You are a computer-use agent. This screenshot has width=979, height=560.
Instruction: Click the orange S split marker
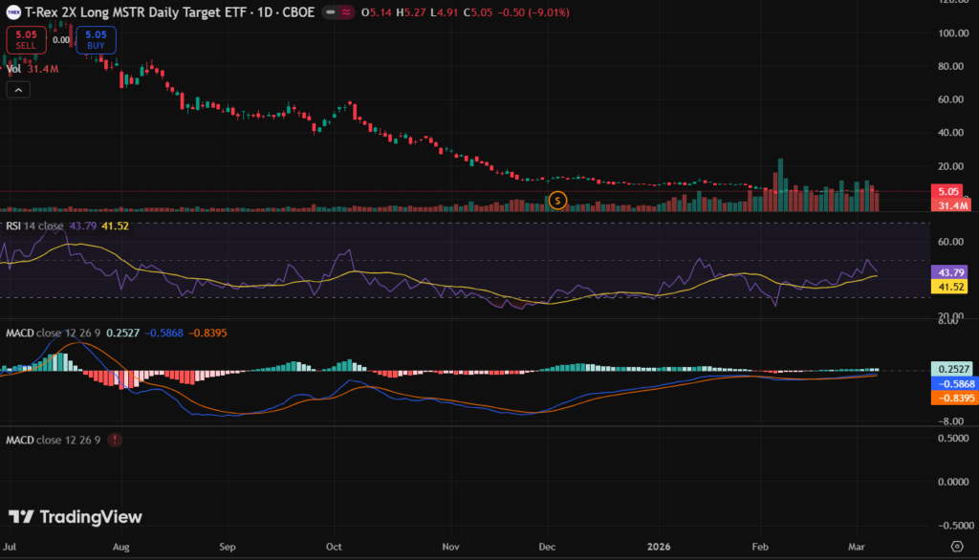point(559,201)
